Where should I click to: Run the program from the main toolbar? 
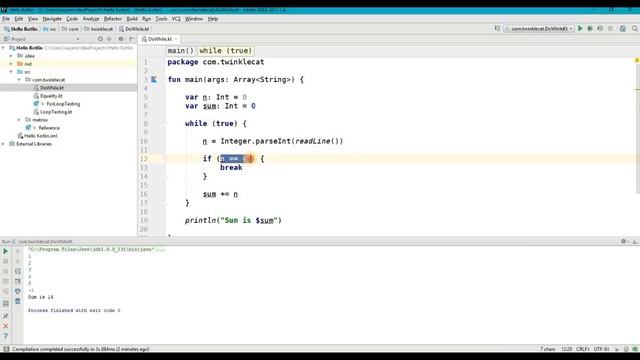[580, 29]
